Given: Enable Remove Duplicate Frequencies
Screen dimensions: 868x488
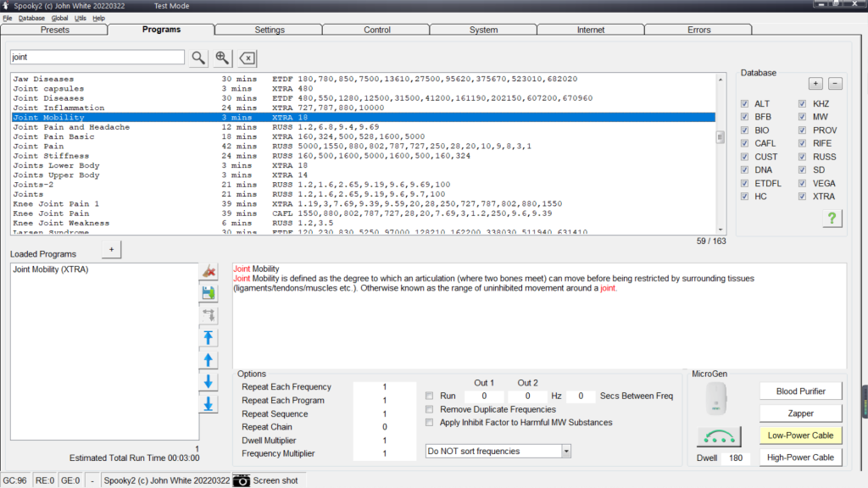Looking at the screenshot, I should (430, 409).
